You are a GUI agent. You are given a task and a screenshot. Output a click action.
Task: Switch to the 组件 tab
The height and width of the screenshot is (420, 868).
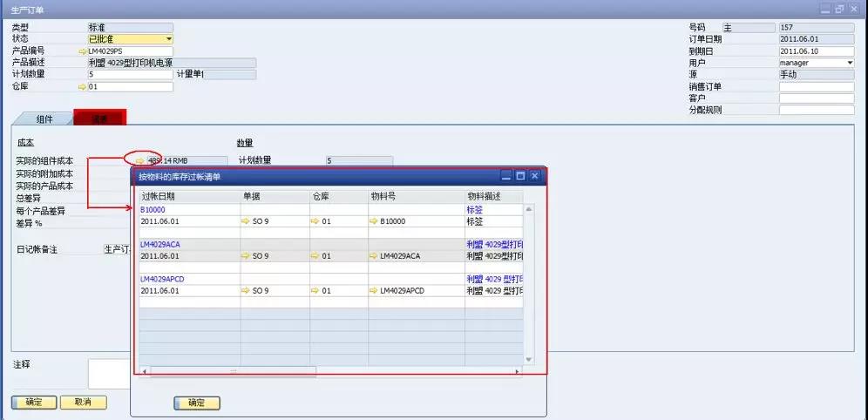[x=44, y=119]
